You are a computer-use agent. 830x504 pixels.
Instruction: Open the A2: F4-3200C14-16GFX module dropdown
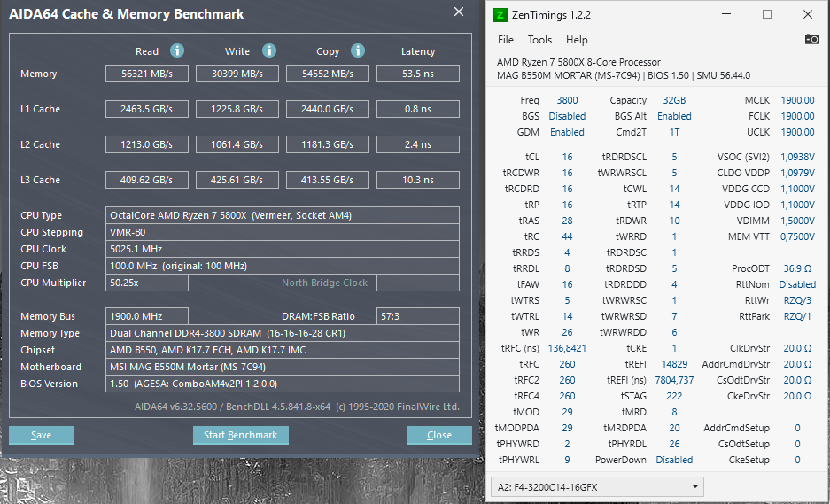point(598,487)
